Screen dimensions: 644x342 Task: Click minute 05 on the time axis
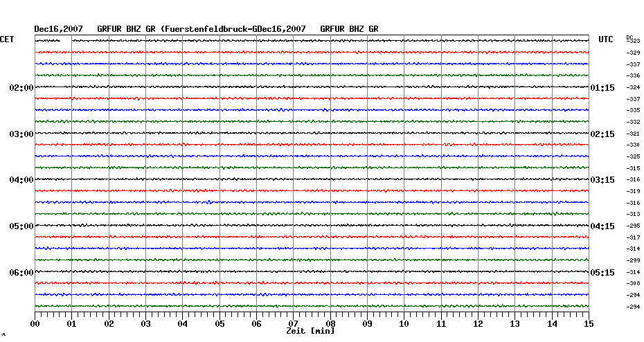tap(220, 323)
